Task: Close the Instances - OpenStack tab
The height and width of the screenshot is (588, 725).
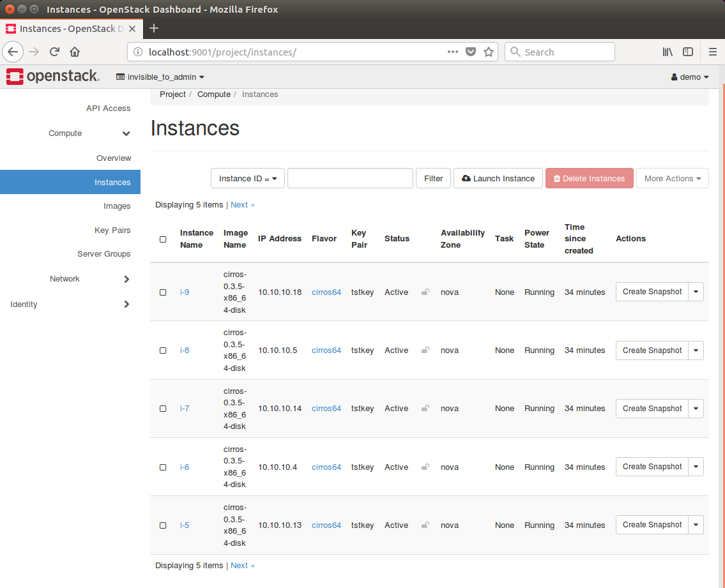Action: click(132, 29)
